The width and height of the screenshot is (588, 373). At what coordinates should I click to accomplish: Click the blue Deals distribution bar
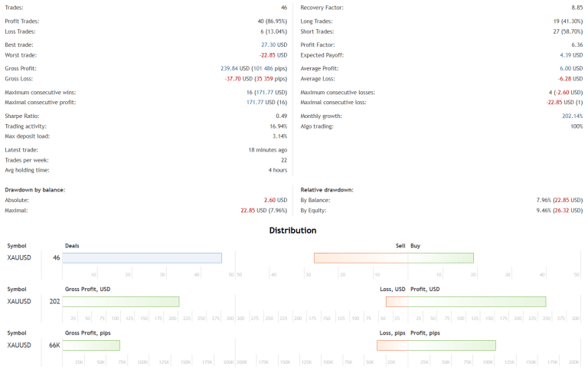pos(142,258)
